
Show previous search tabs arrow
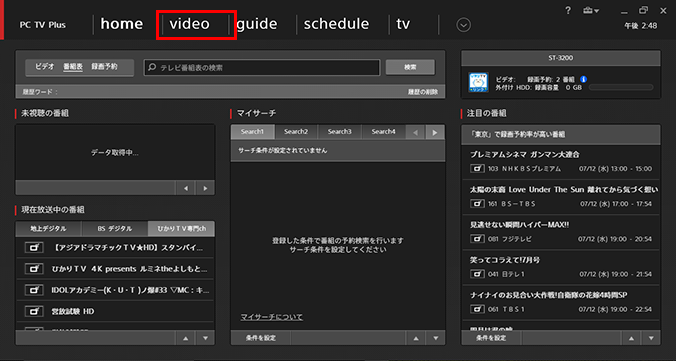416,132
